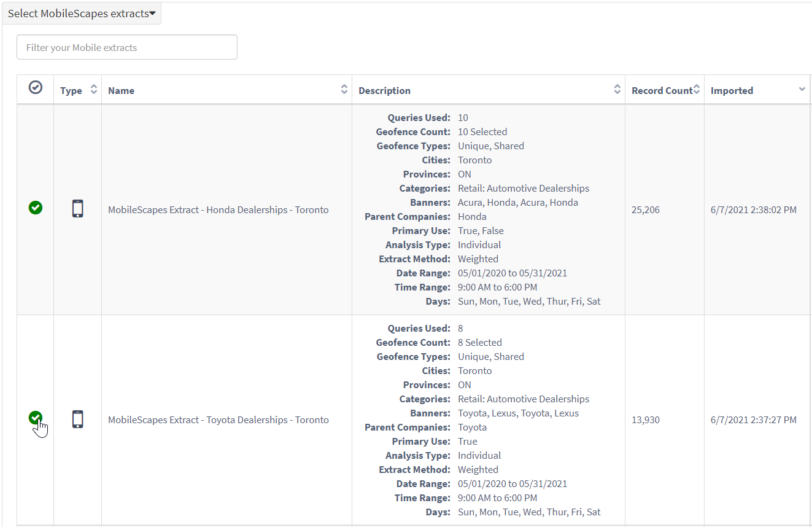Click Parent Companies value Honda
812x527 pixels.
click(x=472, y=216)
